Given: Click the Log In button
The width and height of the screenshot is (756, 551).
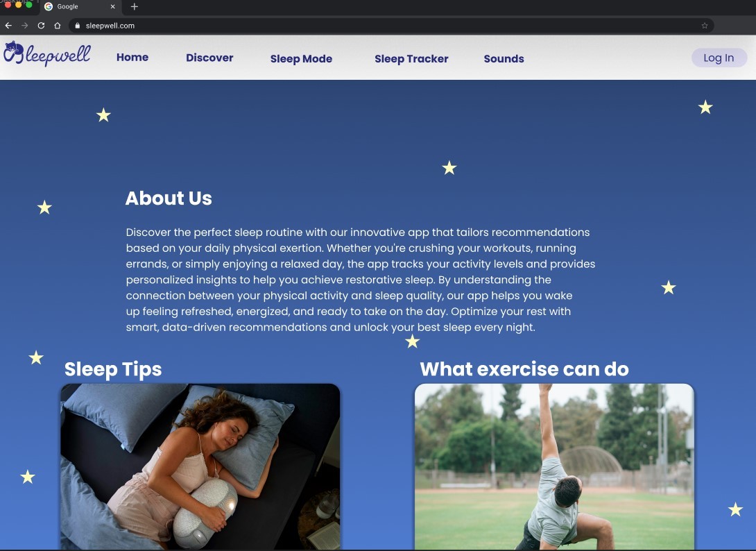Looking at the screenshot, I should [x=719, y=58].
